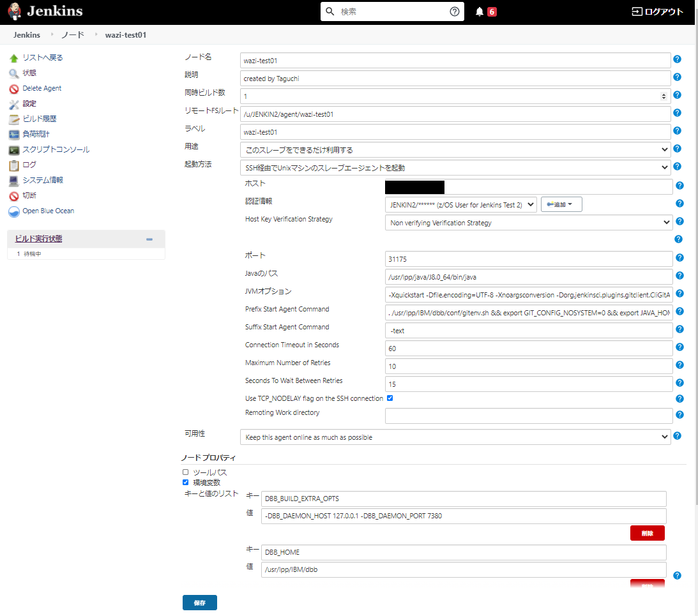Open help for ラベル field

(677, 130)
